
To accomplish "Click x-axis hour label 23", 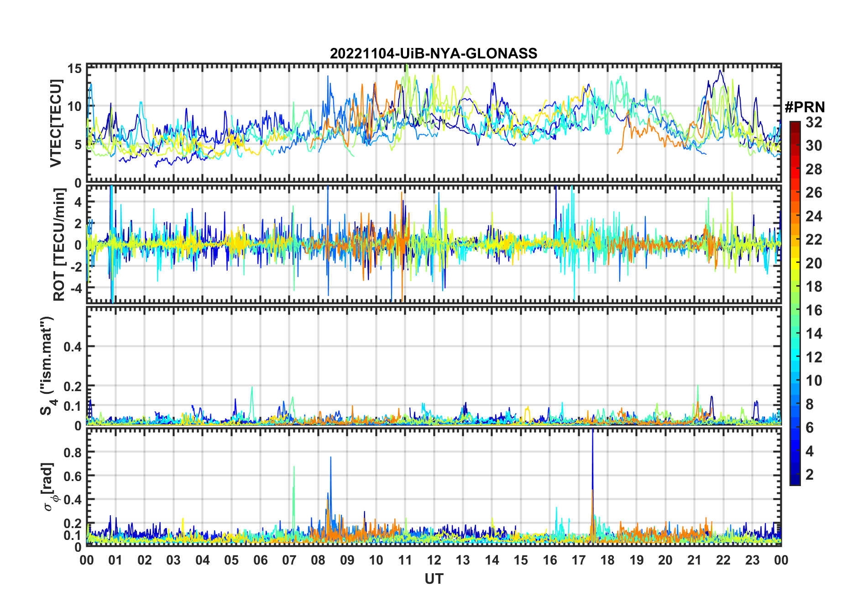I will pos(753,560).
